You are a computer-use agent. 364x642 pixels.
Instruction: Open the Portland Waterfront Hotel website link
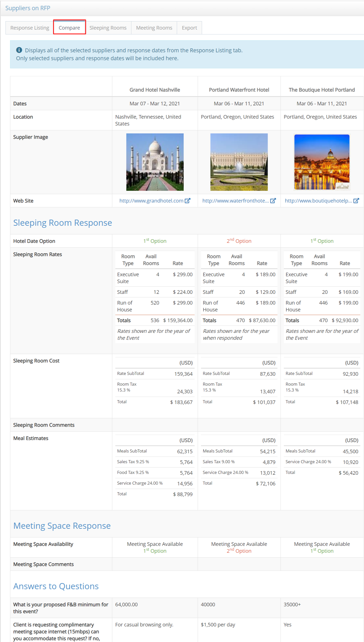tap(235, 201)
